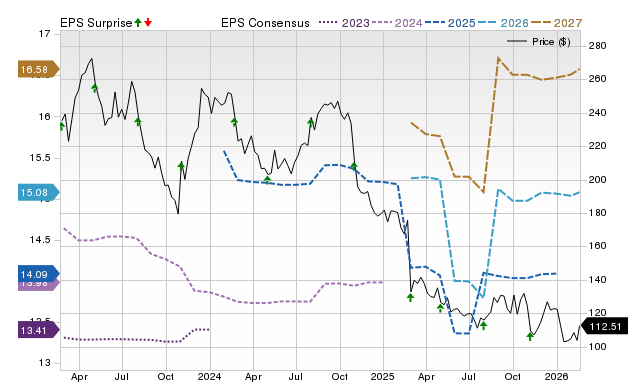Viewport: 640px width, 382px height.
Task: Toggle the Price ($) line legend entry
Action: [538, 42]
